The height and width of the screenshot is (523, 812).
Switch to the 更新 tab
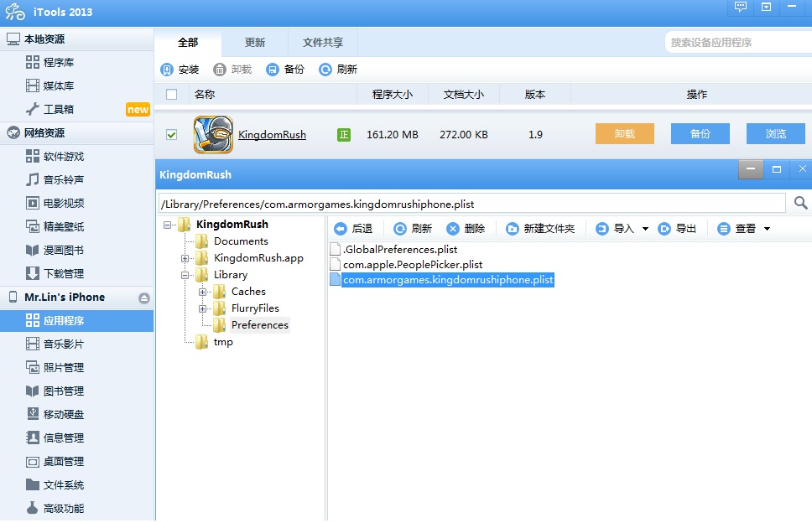pos(255,43)
